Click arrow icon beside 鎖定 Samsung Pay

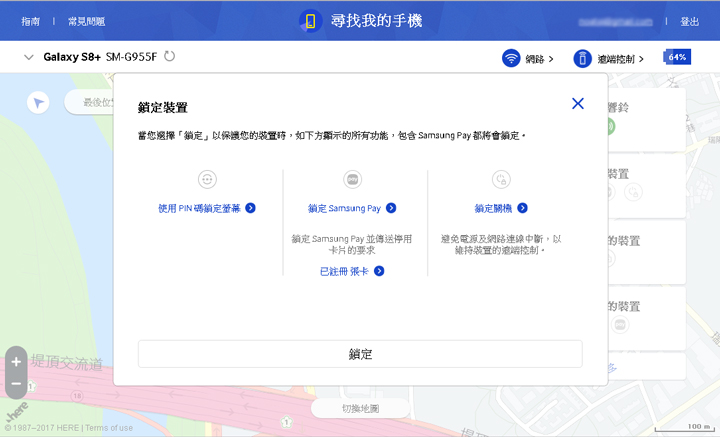pos(391,208)
